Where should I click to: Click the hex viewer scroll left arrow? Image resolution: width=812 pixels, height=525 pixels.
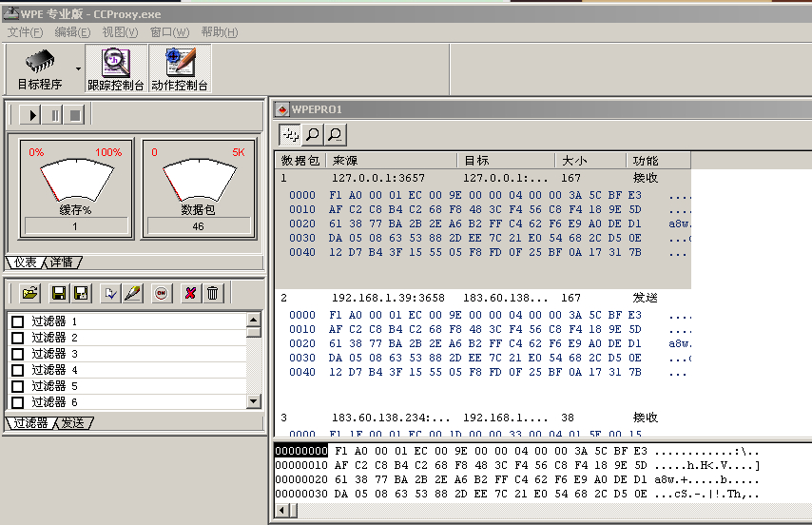coord(281,511)
